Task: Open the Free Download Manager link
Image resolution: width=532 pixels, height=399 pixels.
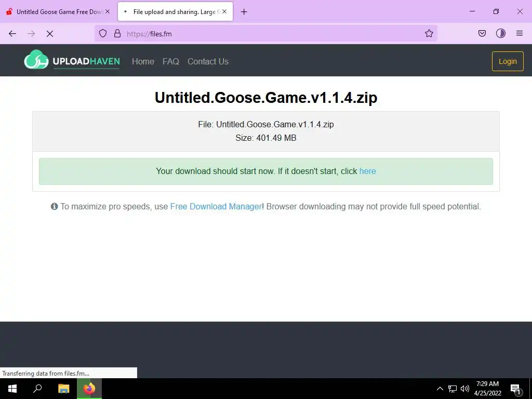Action: (216, 206)
